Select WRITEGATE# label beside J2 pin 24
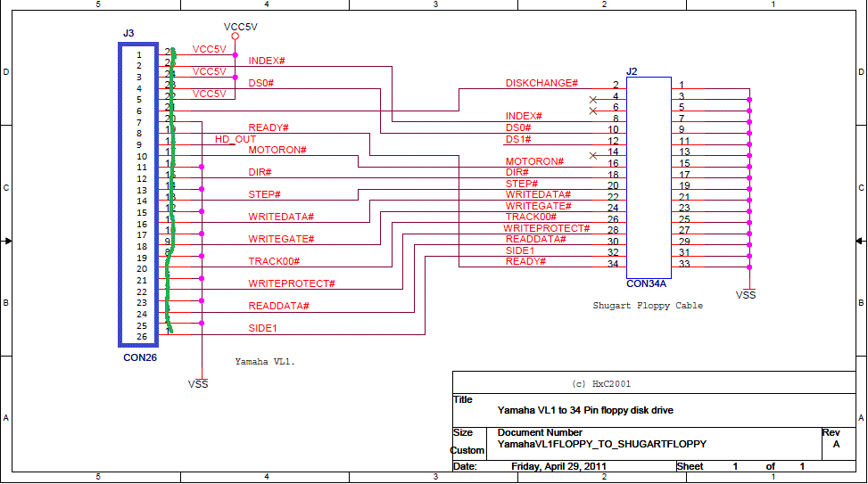868x484 pixels. coord(538,206)
